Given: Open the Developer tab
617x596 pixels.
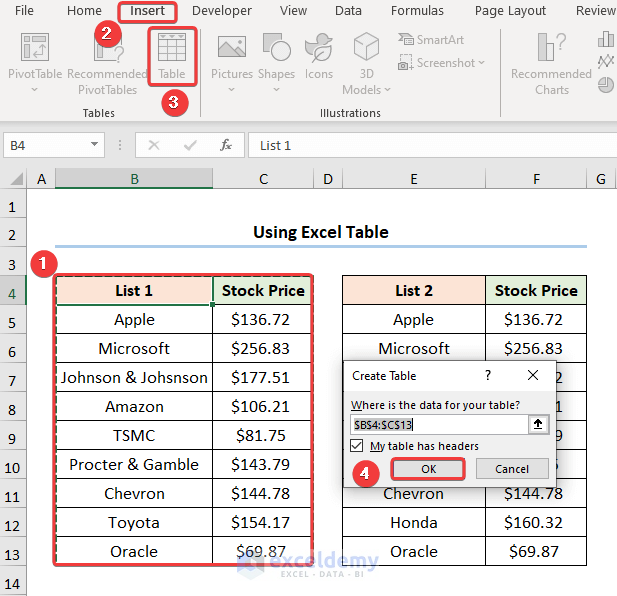Looking at the screenshot, I should 222,11.
